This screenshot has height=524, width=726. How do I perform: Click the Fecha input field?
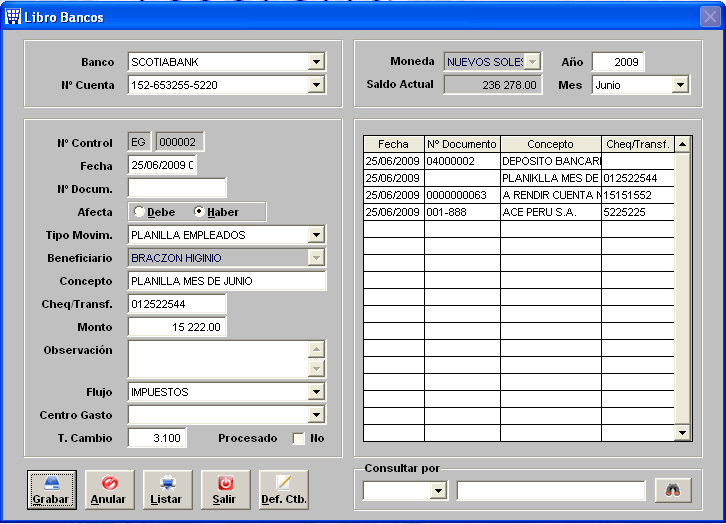point(162,165)
